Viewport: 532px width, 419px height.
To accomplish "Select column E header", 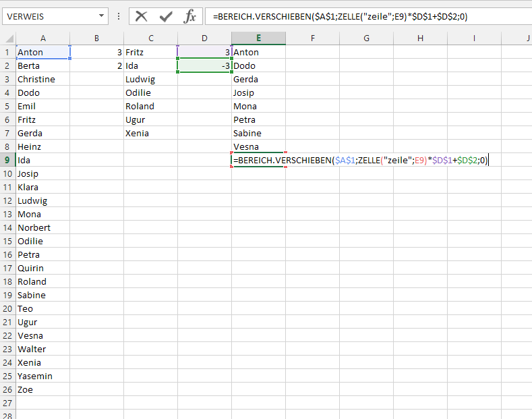I will tap(258, 38).
